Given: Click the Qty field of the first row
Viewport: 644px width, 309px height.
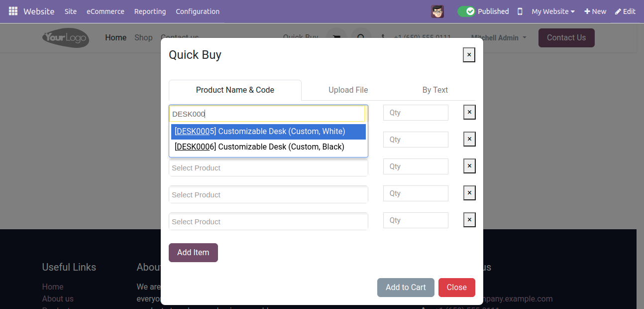Looking at the screenshot, I should tap(416, 113).
